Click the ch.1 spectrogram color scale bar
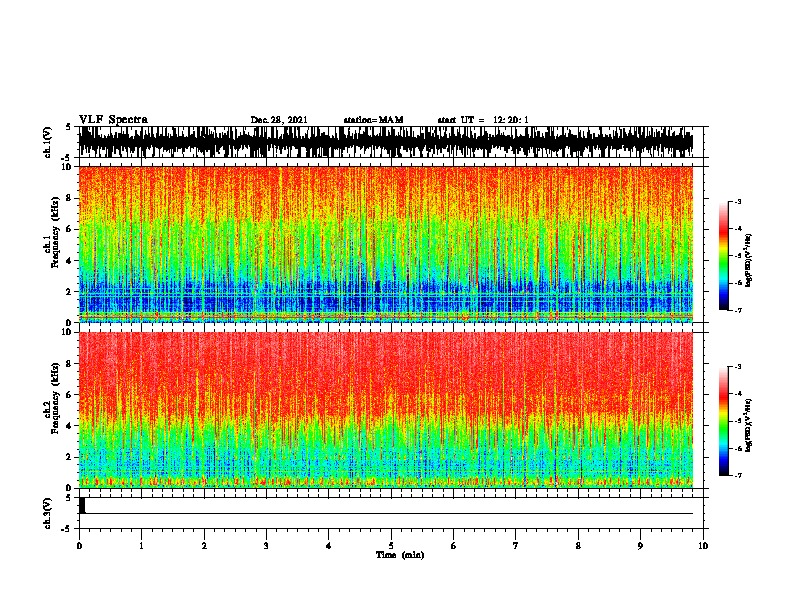The image size is (792, 612). pos(723,256)
